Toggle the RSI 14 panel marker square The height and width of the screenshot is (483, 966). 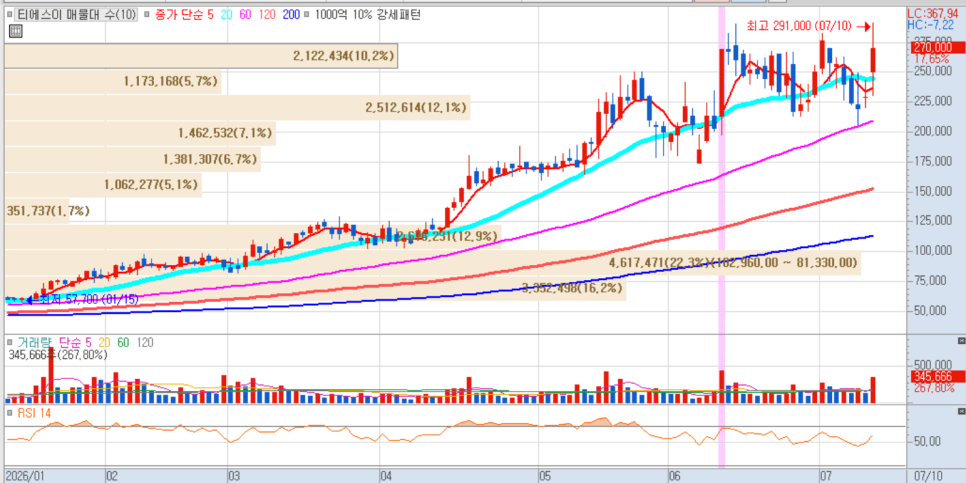coord(9,413)
